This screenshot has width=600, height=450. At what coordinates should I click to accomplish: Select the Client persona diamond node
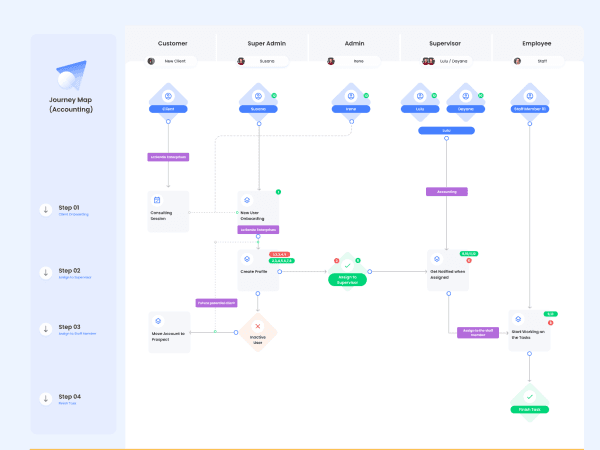(168, 102)
